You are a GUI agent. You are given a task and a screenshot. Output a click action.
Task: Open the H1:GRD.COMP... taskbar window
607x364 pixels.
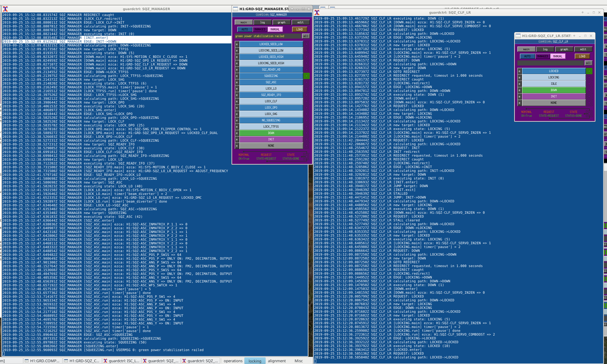point(43,361)
